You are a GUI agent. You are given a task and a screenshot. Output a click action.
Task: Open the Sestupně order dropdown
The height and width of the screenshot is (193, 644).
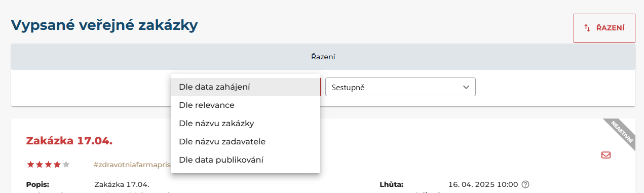400,87
